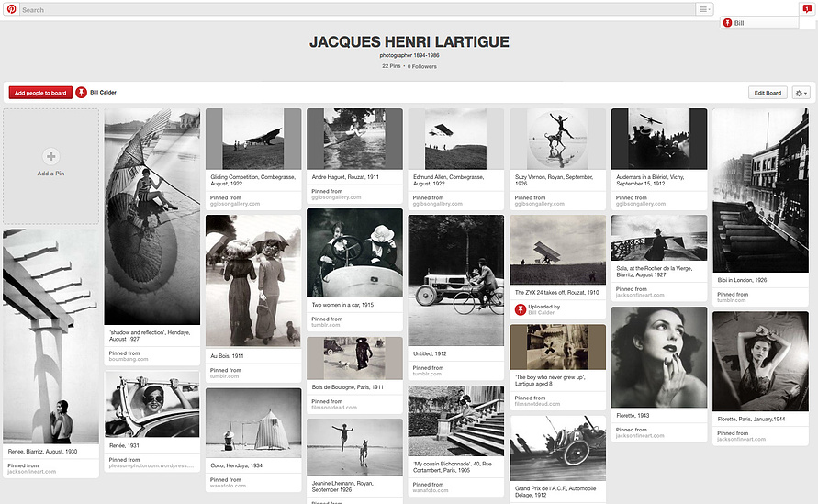Open the Bill profile menu
The width and height of the screenshot is (818, 504).
[759, 23]
